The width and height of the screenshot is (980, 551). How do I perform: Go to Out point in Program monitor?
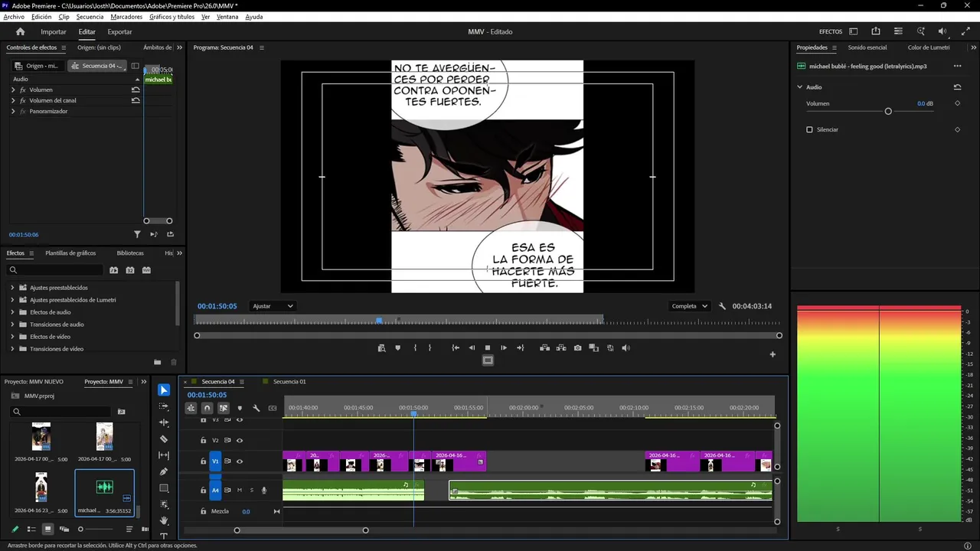[521, 348]
